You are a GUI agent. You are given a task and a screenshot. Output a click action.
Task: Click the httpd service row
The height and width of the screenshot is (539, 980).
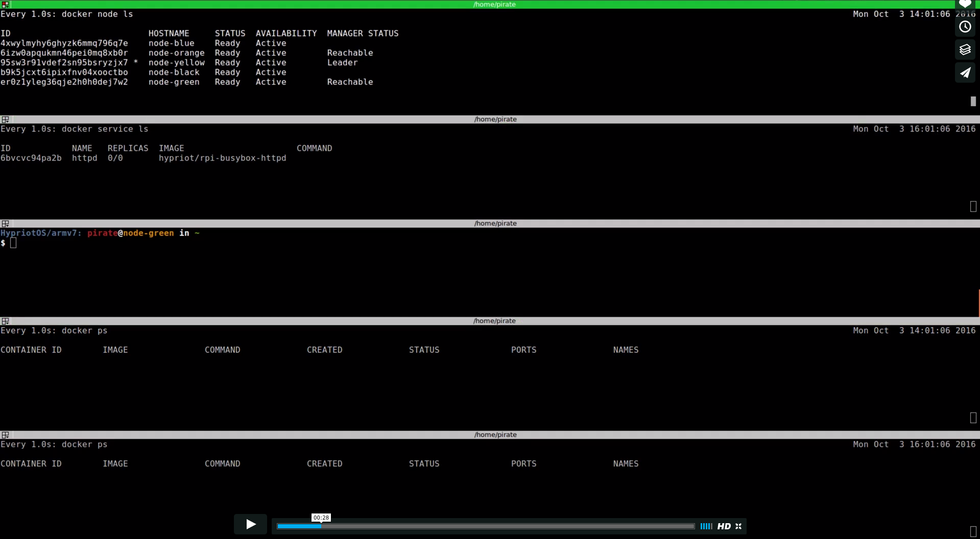coord(143,158)
